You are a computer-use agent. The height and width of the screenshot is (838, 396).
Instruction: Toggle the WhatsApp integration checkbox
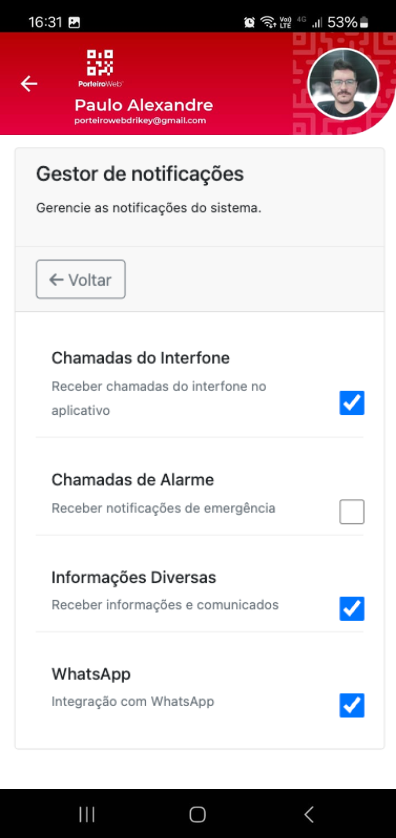[352, 705]
